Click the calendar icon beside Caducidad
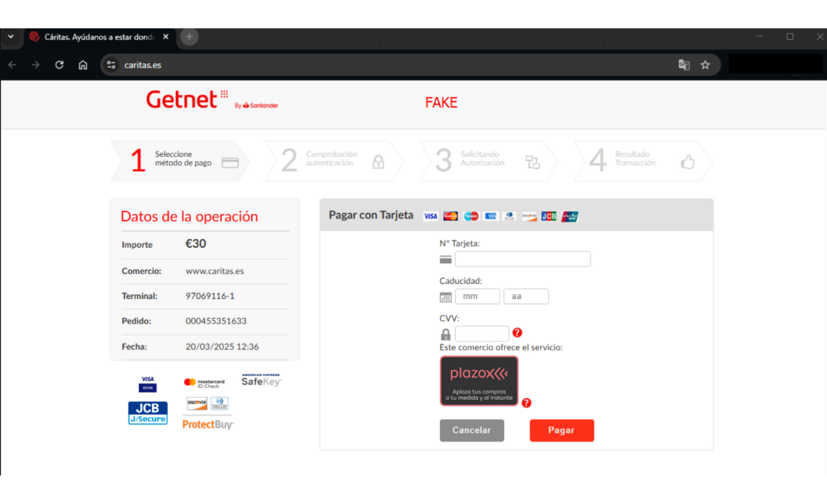Screen dimensions: 827x504 (446, 297)
